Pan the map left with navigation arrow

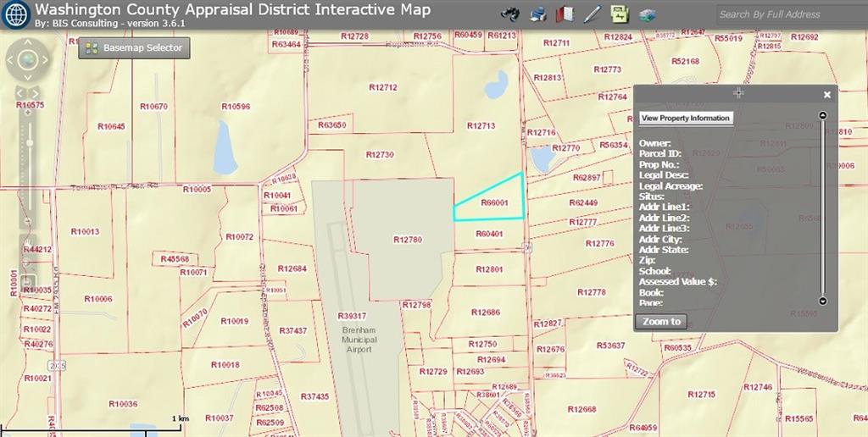pos(12,60)
